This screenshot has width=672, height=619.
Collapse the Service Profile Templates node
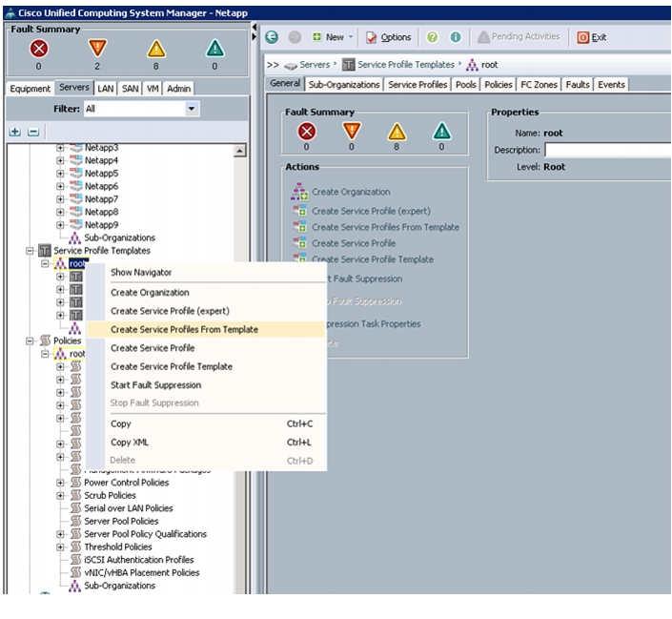click(x=30, y=251)
